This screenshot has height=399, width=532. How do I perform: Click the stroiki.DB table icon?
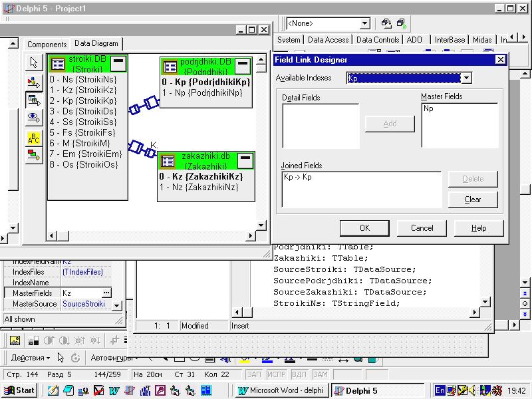[58, 64]
